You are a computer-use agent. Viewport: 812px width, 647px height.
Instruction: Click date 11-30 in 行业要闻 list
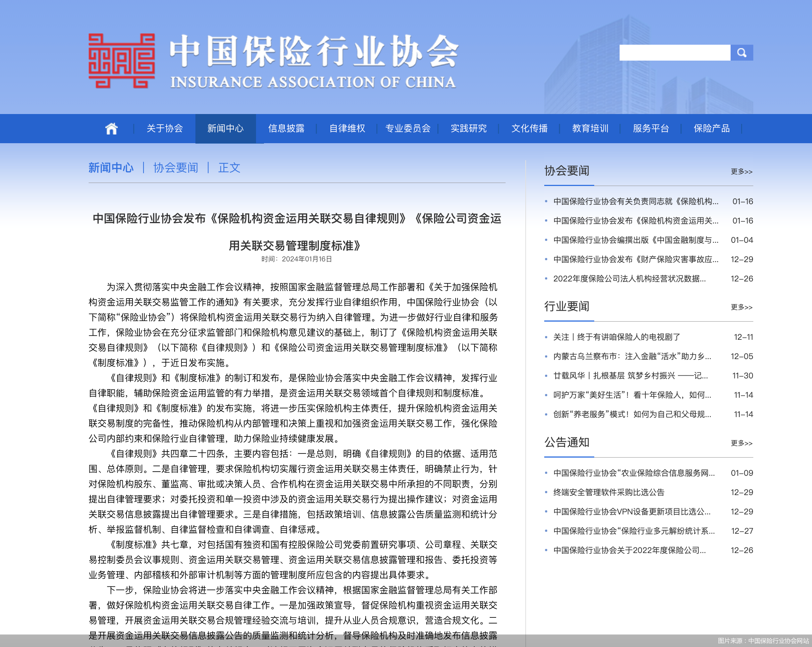pos(743,376)
